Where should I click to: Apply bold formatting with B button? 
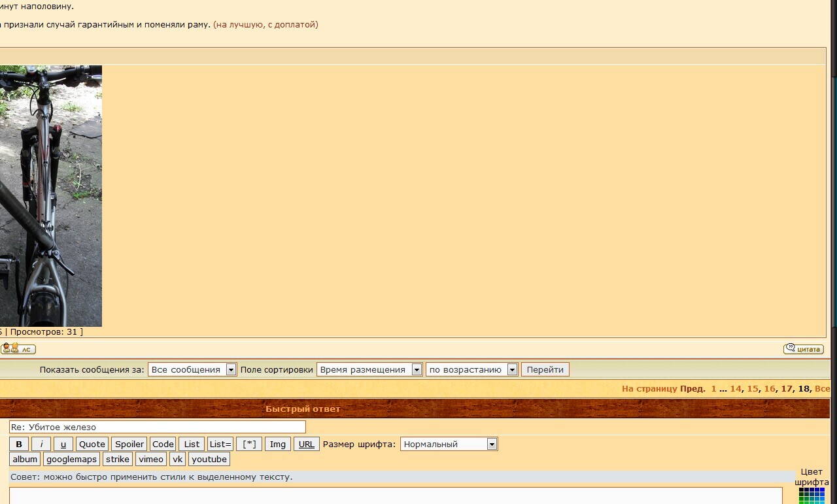(19, 444)
